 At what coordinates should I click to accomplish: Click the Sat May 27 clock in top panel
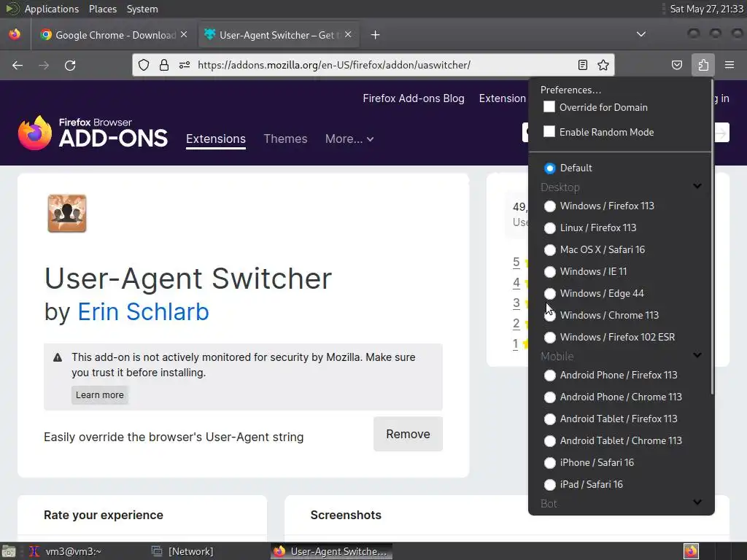point(706,9)
